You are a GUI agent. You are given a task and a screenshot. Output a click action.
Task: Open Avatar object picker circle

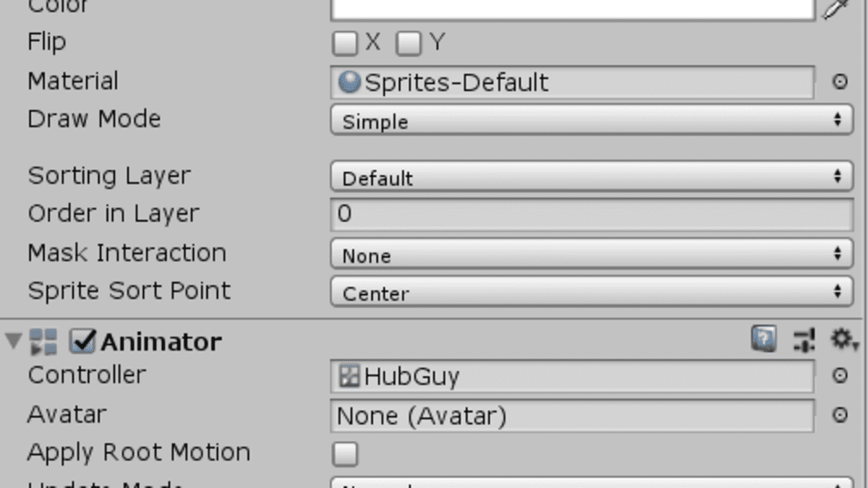click(839, 416)
